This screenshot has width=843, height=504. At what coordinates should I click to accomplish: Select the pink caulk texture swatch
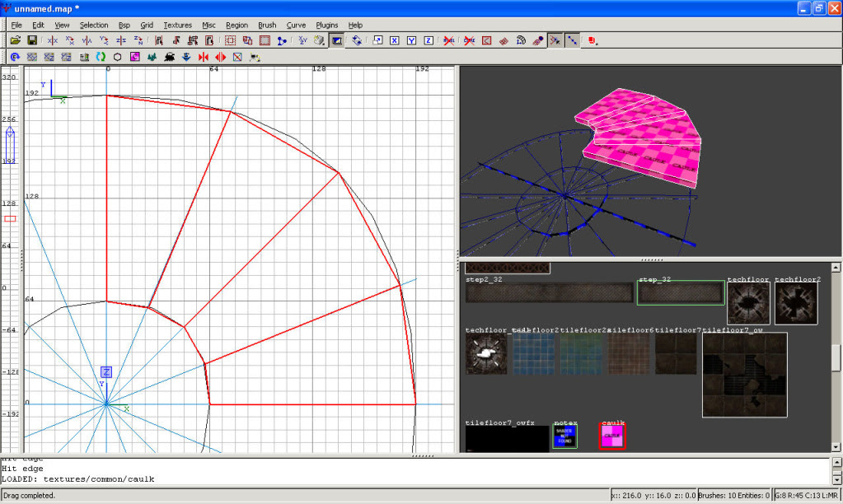[x=611, y=437]
